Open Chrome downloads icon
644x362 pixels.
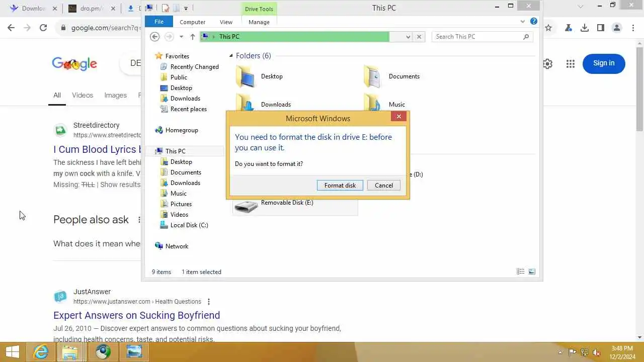(x=585, y=28)
